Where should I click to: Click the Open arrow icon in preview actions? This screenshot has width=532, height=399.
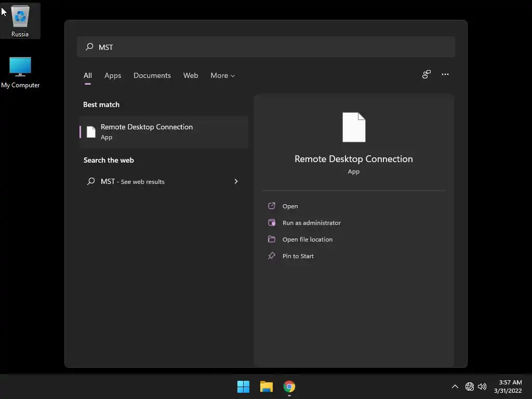[271, 206]
